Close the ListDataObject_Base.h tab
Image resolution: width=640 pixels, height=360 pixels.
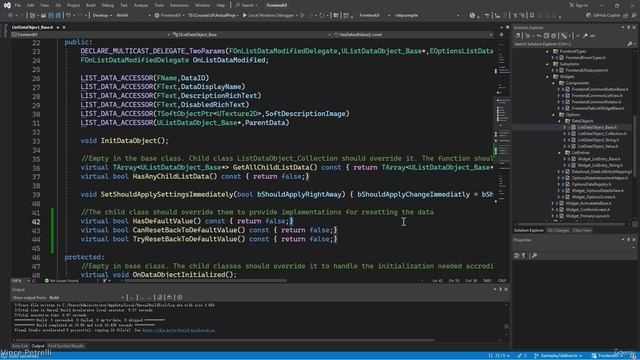tap(64, 27)
